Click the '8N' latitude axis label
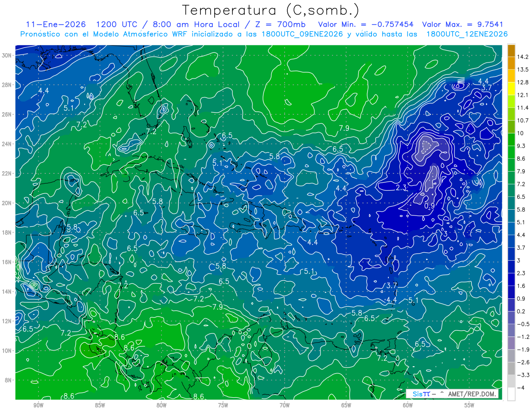This screenshot has width=532, height=411. (8, 380)
